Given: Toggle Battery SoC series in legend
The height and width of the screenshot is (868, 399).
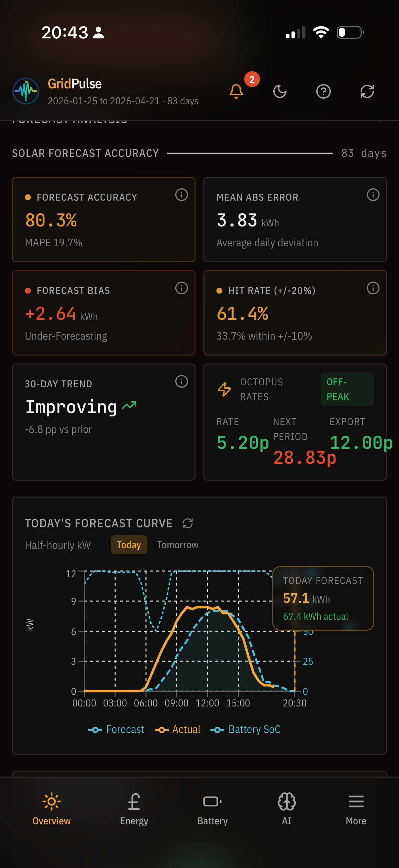Looking at the screenshot, I should click(x=245, y=730).
